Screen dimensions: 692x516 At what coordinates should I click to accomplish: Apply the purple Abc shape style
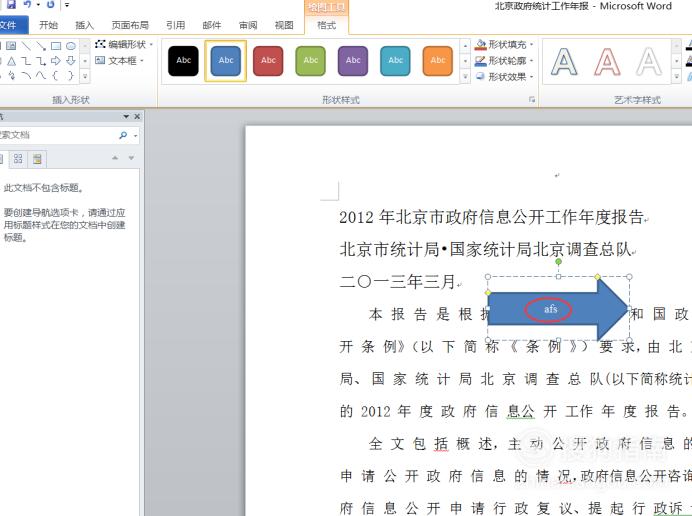[x=353, y=60]
